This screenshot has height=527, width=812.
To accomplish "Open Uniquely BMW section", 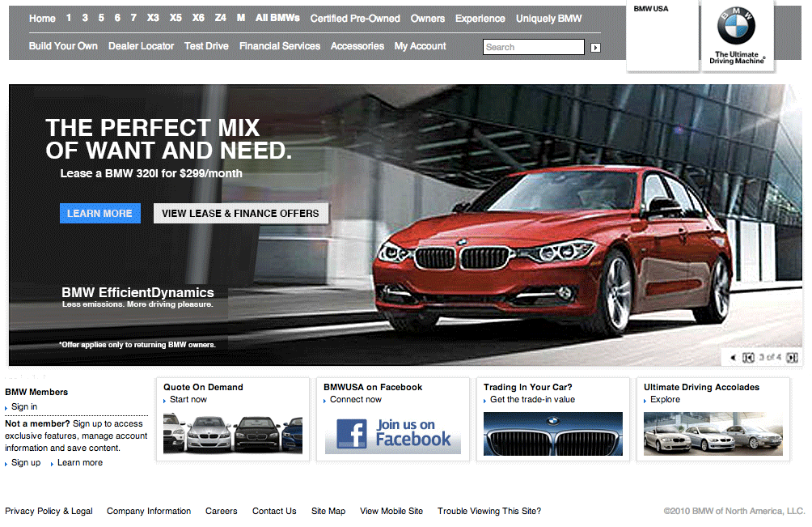I will 549,18.
